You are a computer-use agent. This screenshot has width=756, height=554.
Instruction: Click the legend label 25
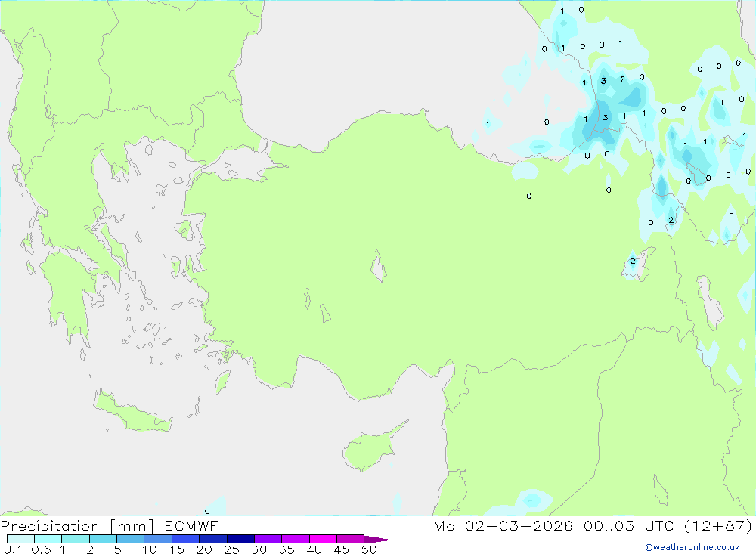(x=232, y=549)
